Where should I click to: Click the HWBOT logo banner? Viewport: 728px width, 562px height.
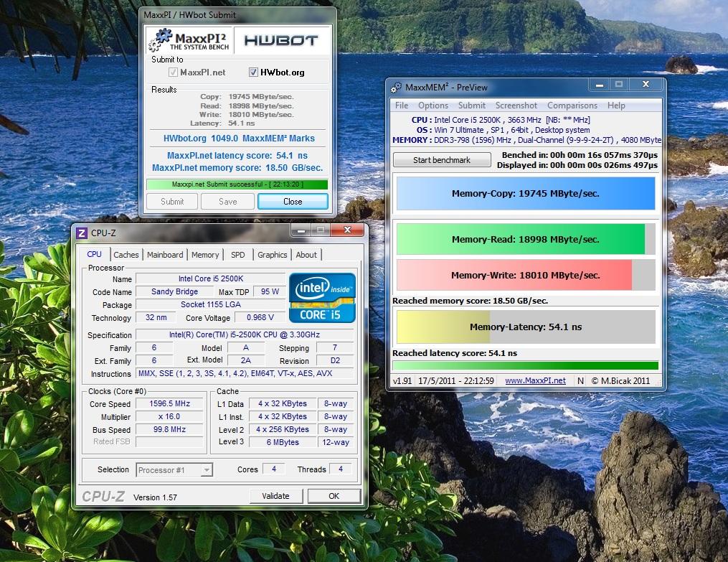point(282,40)
